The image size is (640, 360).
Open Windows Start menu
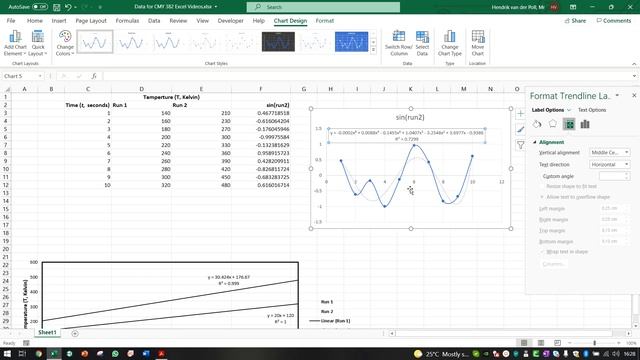(7, 354)
